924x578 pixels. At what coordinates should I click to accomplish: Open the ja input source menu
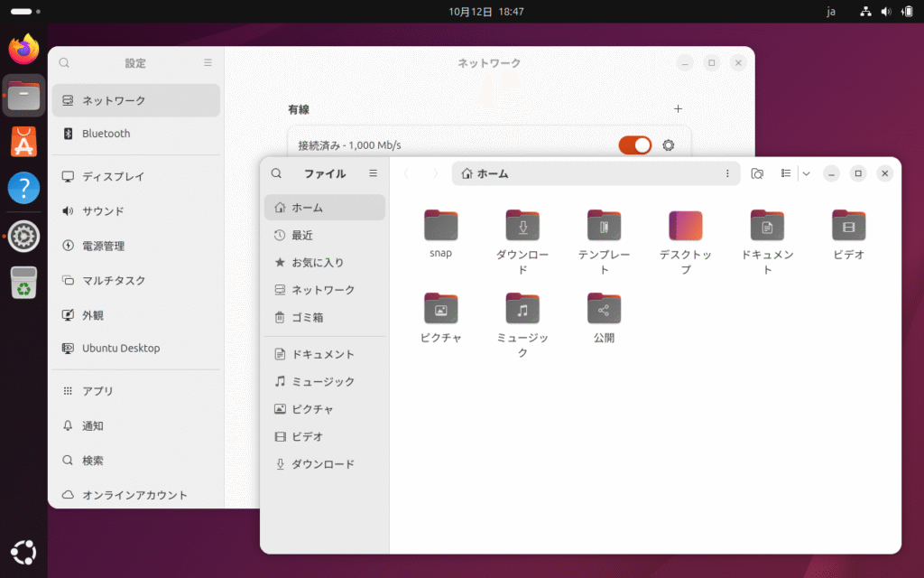tap(831, 12)
